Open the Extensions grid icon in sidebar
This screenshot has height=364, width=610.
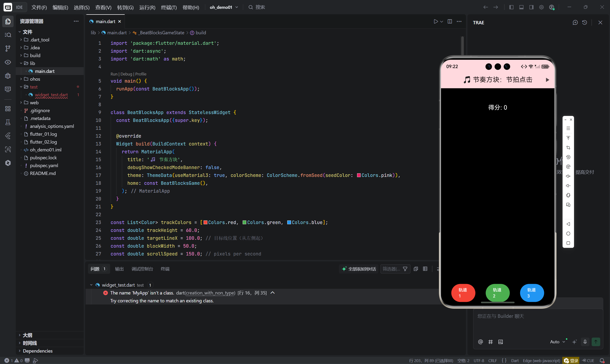tap(8, 109)
